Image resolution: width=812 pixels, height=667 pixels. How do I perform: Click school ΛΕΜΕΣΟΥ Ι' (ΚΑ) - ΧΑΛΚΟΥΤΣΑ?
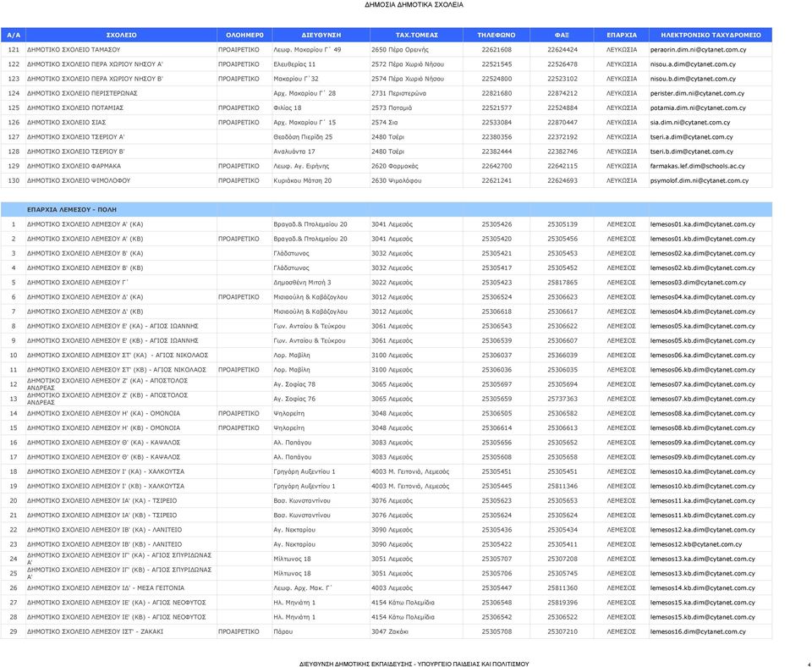[x=106, y=471]
